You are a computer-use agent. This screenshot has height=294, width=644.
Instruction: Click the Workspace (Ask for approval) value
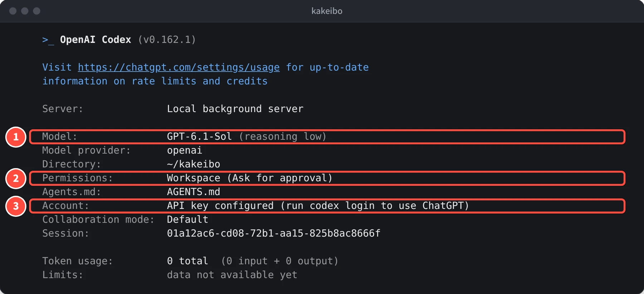tap(250, 178)
